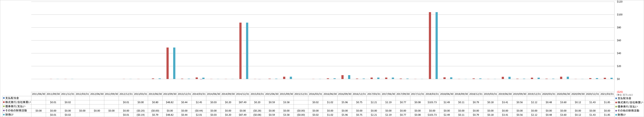Click the 2016/09/30 date column header

[x=344, y=94]
